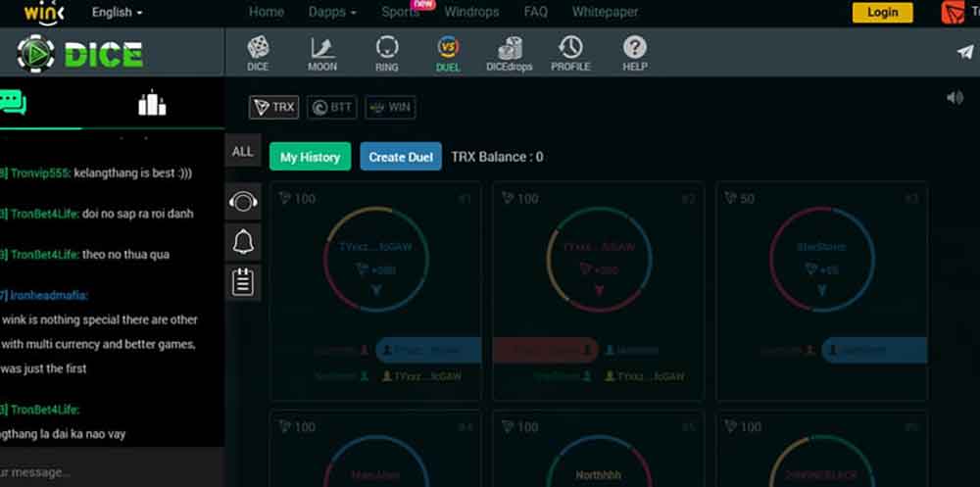Viewport: 980px width, 487px height.
Task: Click the 'kelangthang is best :)))' message
Action: 133,173
